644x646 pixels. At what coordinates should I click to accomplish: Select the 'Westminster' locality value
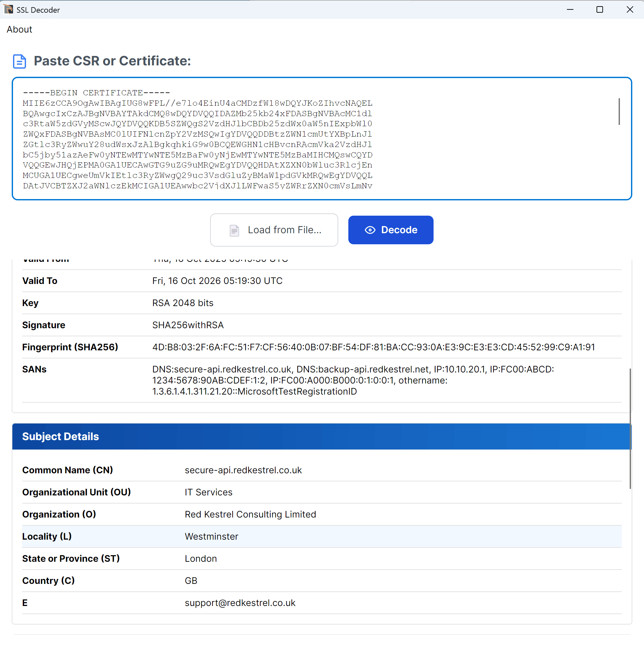(212, 536)
